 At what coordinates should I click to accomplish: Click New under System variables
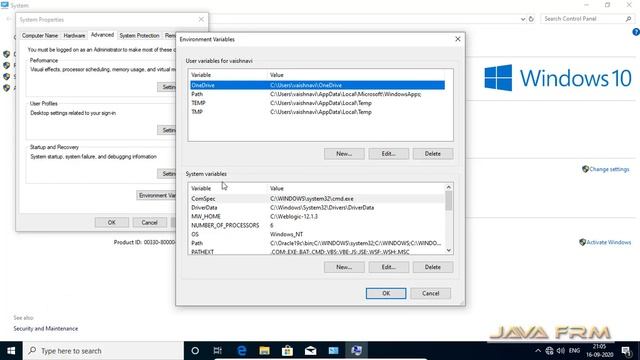click(344, 267)
